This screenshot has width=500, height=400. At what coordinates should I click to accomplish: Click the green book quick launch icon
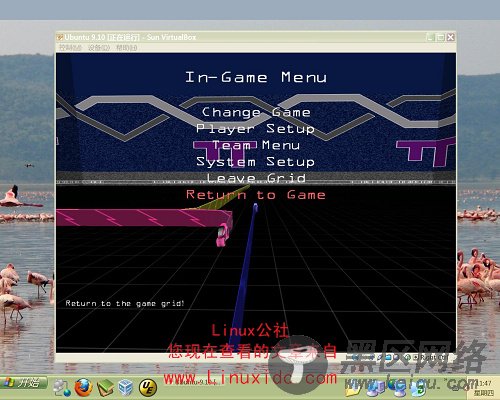coord(105,388)
